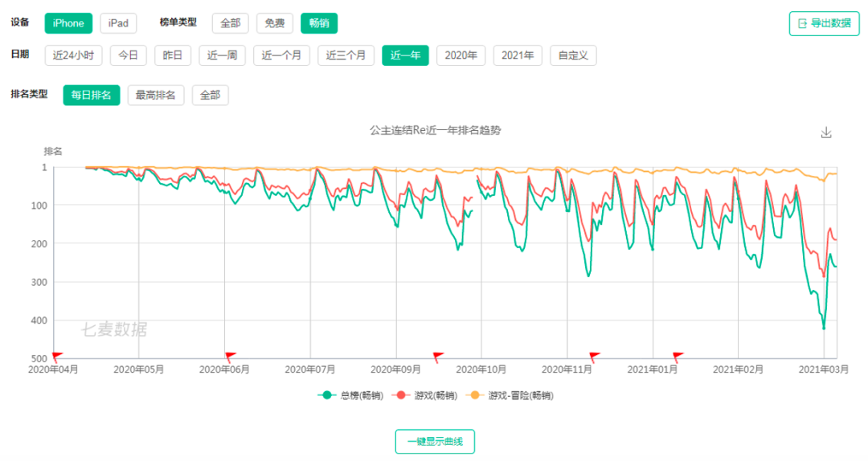Viewport: 868px width, 461px height.
Task: Click red flag marker near 2020年06月
Action: [230, 357]
